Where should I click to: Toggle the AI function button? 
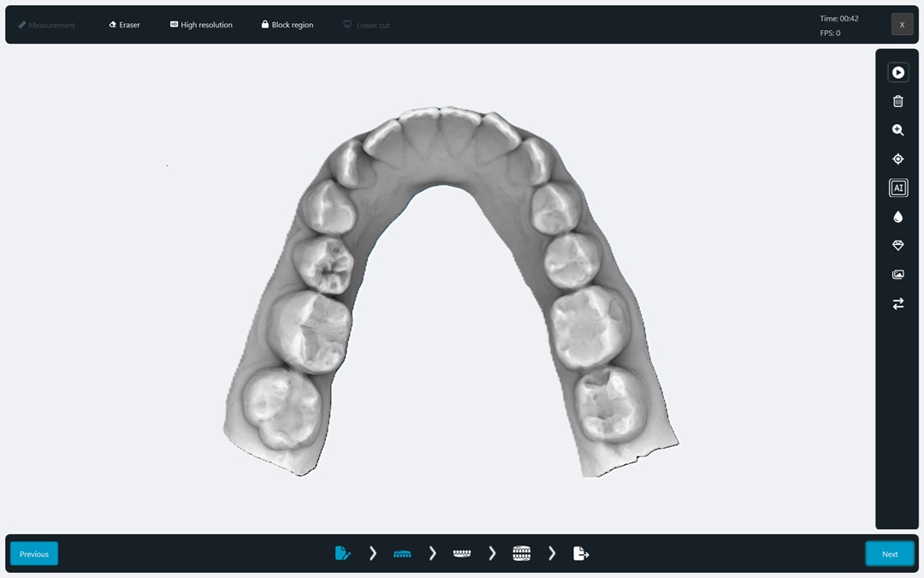pyautogui.click(x=897, y=188)
